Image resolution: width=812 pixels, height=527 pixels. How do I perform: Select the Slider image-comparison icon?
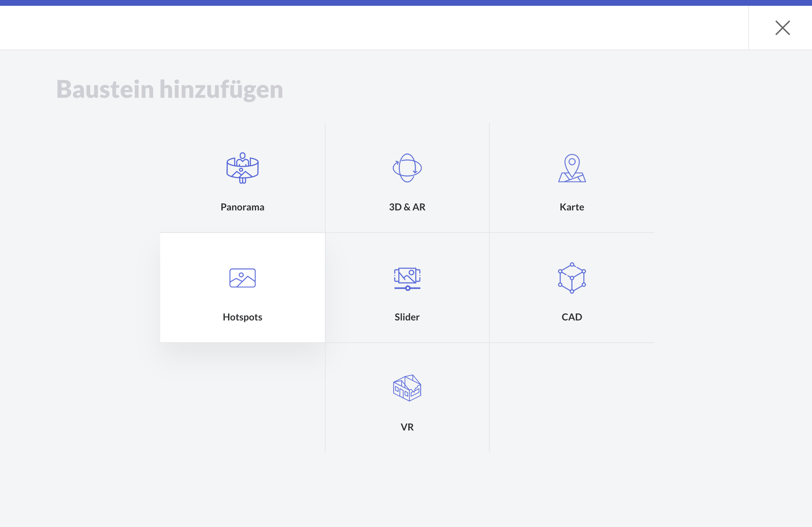click(407, 279)
